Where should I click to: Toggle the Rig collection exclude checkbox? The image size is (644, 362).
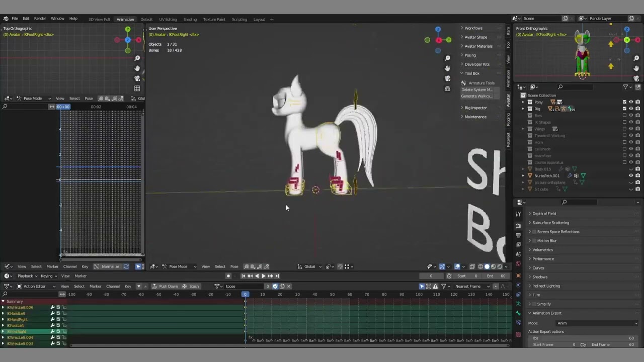click(624, 109)
